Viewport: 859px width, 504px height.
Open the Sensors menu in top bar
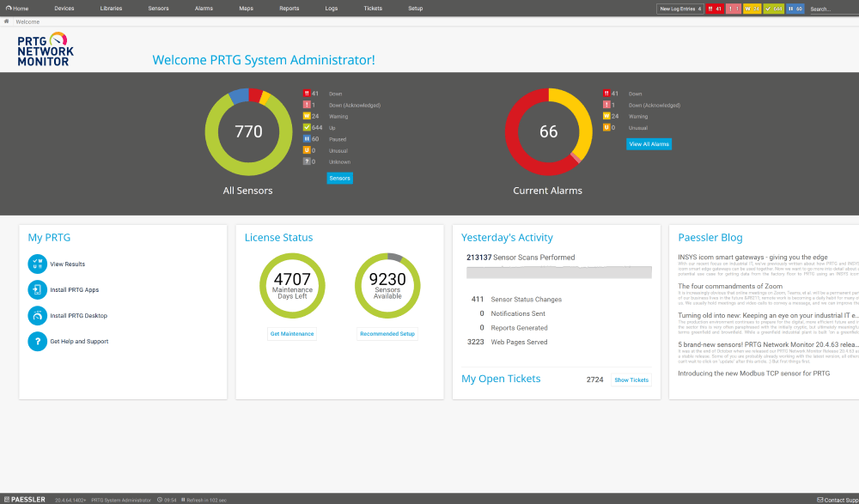point(158,9)
